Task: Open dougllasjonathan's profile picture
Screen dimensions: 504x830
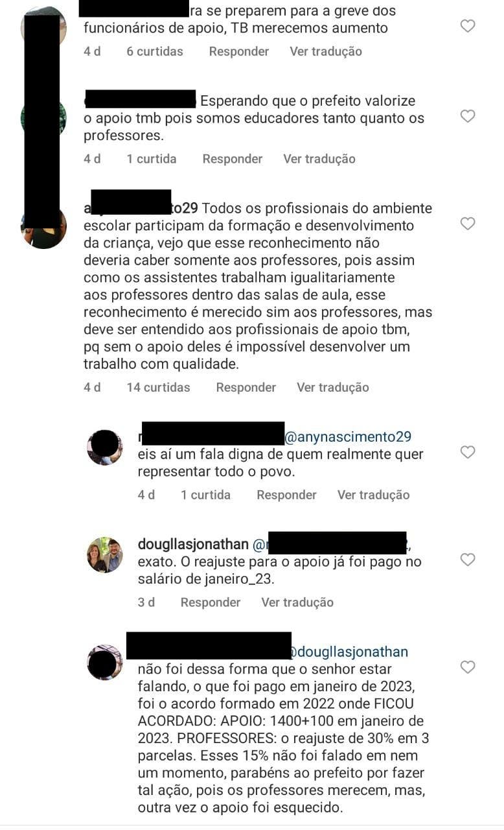Action: click(105, 555)
